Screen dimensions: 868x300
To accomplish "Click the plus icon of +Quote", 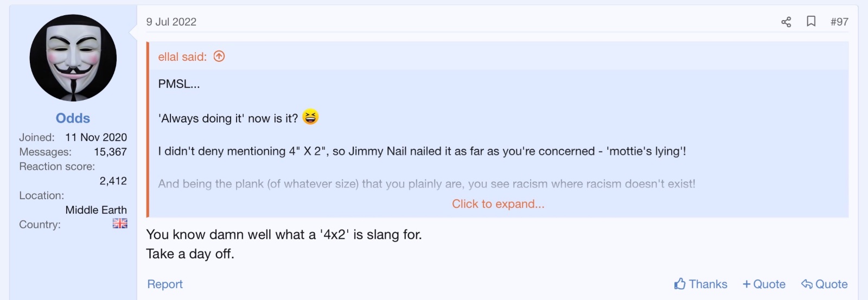I will click(746, 284).
